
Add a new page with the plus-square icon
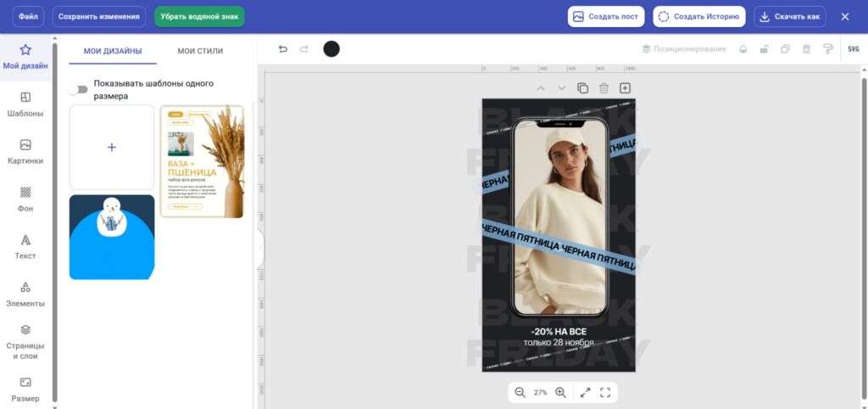coord(625,88)
